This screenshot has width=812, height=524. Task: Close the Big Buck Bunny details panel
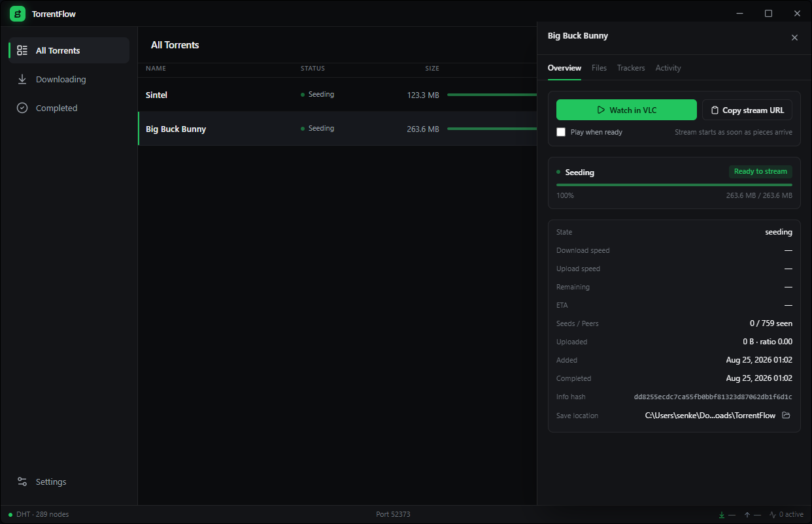(x=794, y=37)
